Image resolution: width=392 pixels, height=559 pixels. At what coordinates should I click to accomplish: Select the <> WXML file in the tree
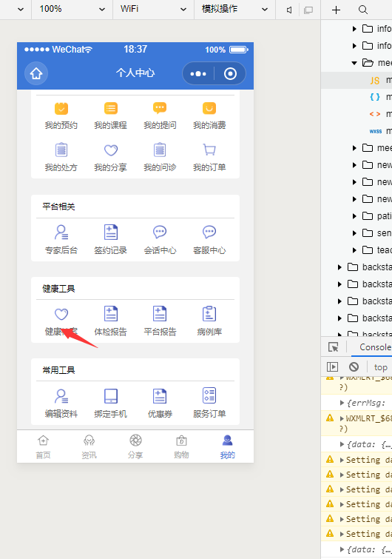[356, 114]
